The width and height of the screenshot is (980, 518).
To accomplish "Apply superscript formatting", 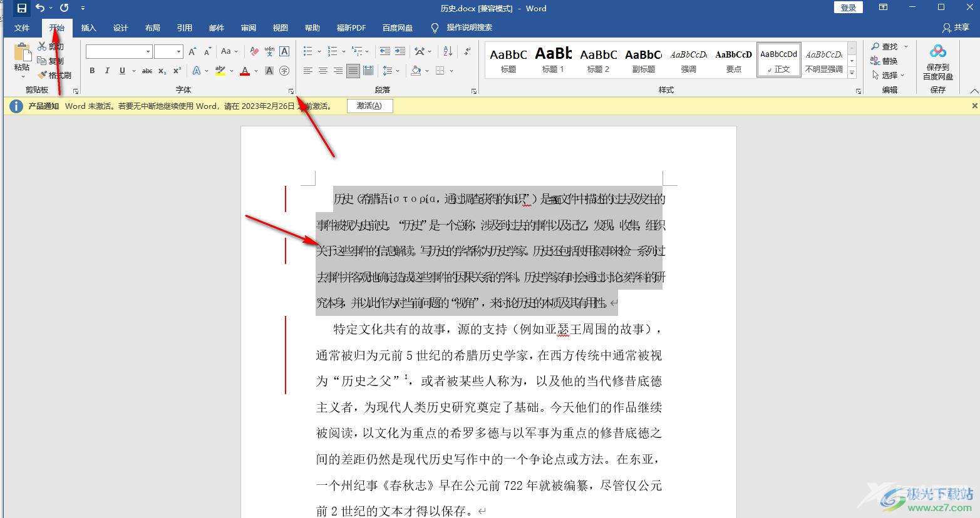I will 177,71.
